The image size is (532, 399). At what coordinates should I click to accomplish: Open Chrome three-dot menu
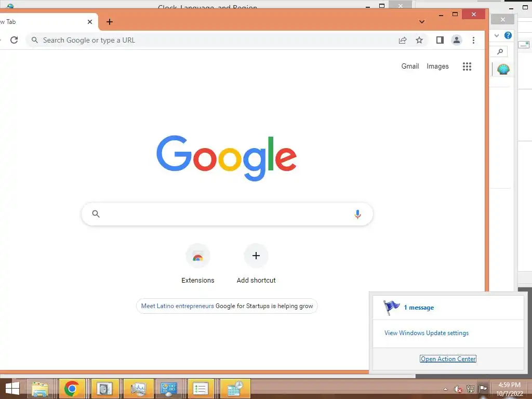coord(473,40)
